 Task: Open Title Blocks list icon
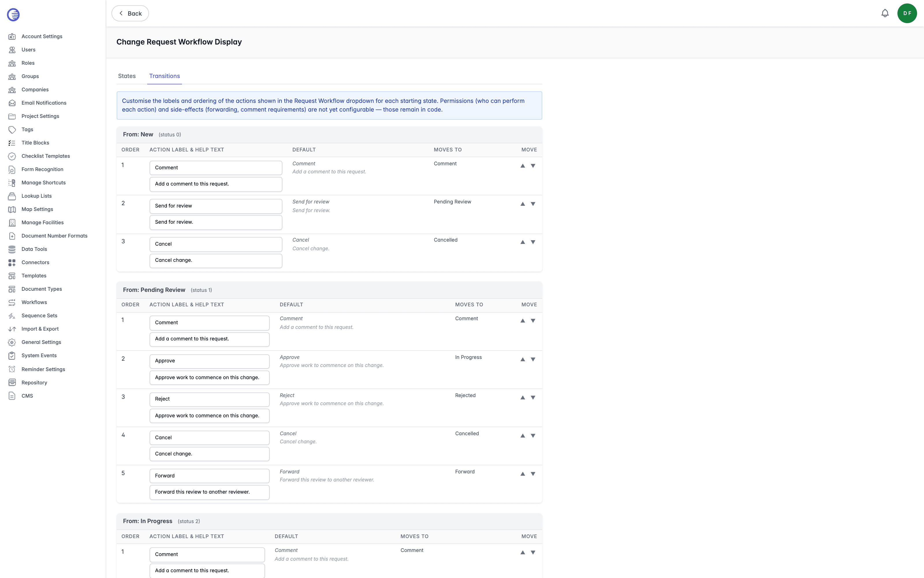click(12, 142)
